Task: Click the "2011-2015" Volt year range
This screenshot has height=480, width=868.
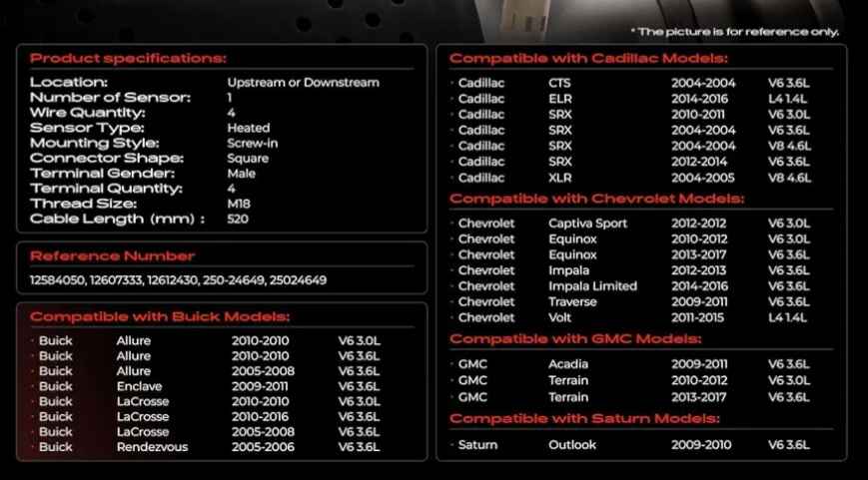Action: click(x=698, y=318)
